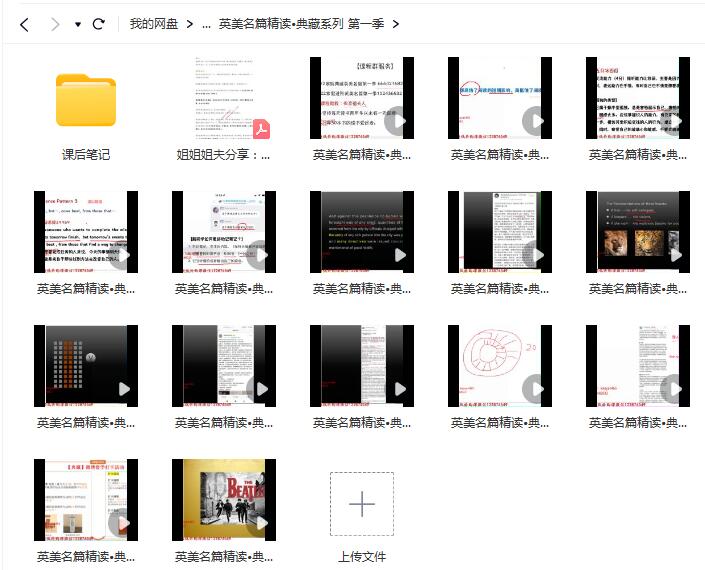Go to 我的网盘 breadcrumb
Screen dimensions: 705x570
click(154, 24)
